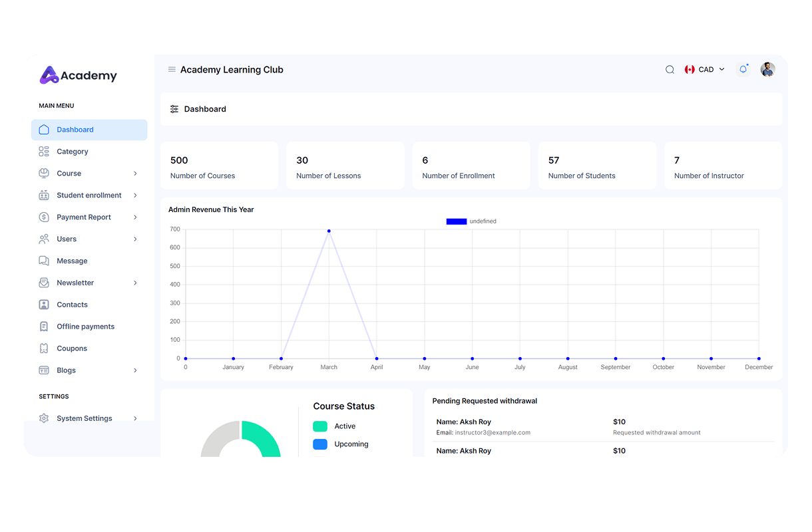Viewport: 812px width, 532px height.
Task: Open the CAD currency dropdown
Action: click(x=705, y=70)
